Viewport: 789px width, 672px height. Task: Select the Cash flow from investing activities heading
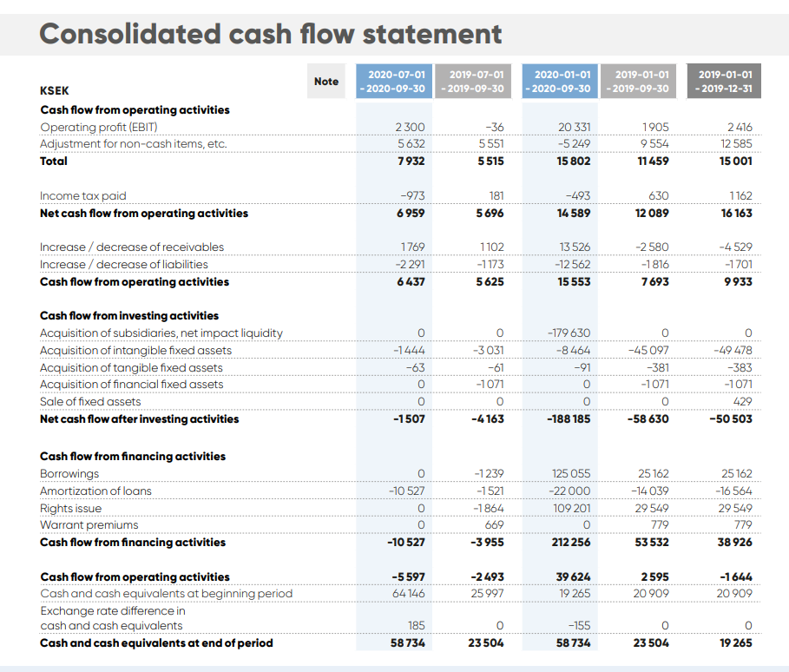pyautogui.click(x=129, y=316)
